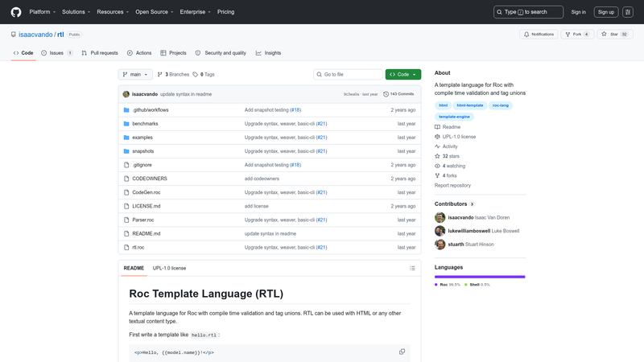Click the forks icon in About sidebar
The width and height of the screenshot is (644, 362).
pyautogui.click(x=437, y=175)
